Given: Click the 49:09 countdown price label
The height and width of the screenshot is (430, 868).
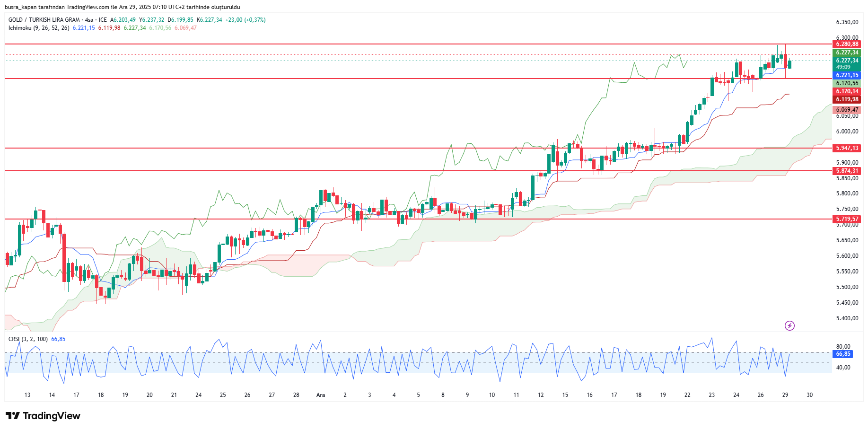Looking at the screenshot, I should point(843,67).
